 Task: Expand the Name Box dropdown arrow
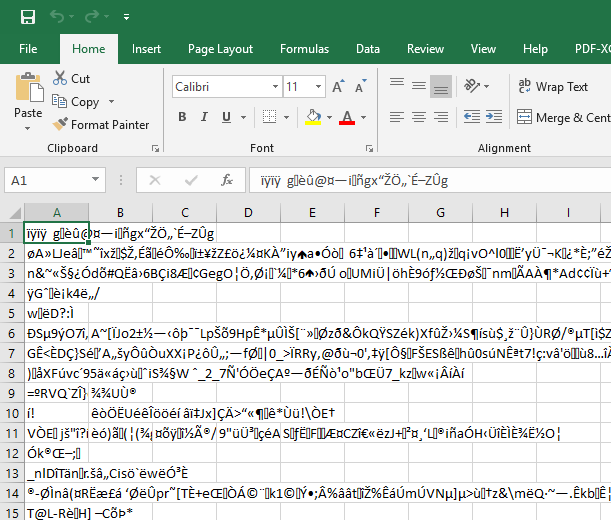coord(102,181)
